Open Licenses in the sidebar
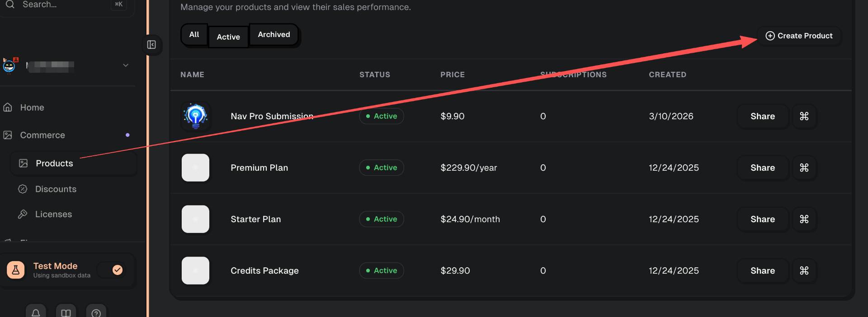 53,214
